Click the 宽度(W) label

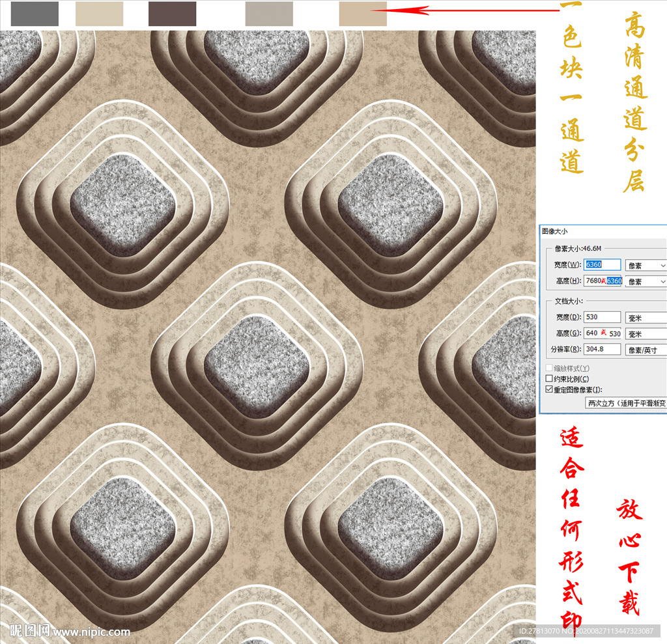coord(567,264)
